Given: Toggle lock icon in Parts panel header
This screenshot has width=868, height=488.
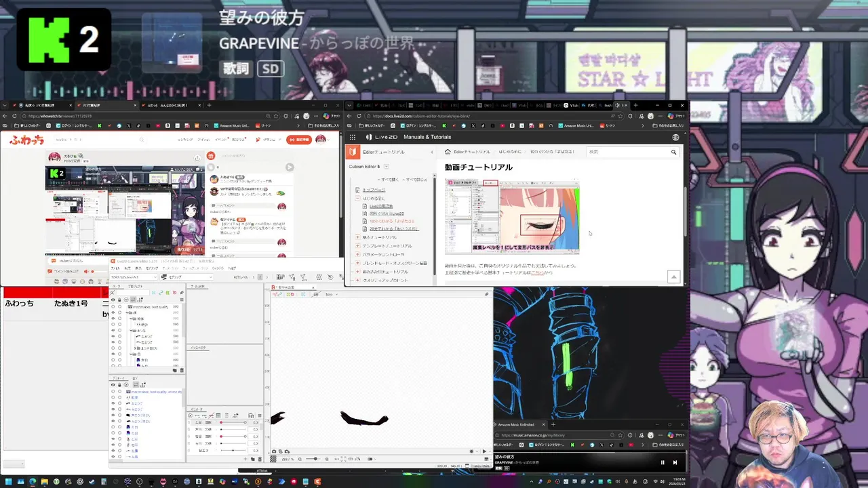Looking at the screenshot, I should click(119, 300).
